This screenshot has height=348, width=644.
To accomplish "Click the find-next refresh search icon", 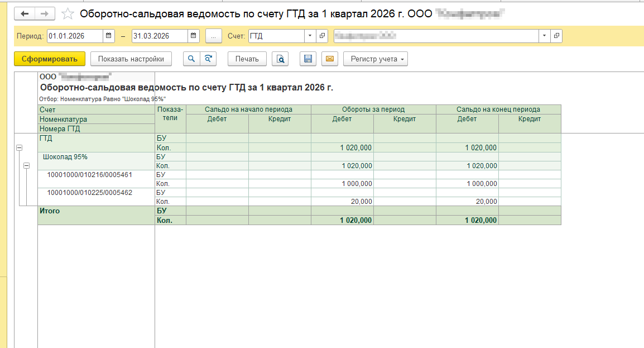I will click(x=208, y=59).
